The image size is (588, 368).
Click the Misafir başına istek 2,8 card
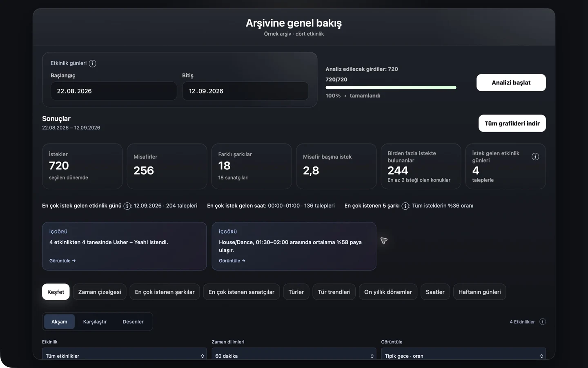[336, 166]
